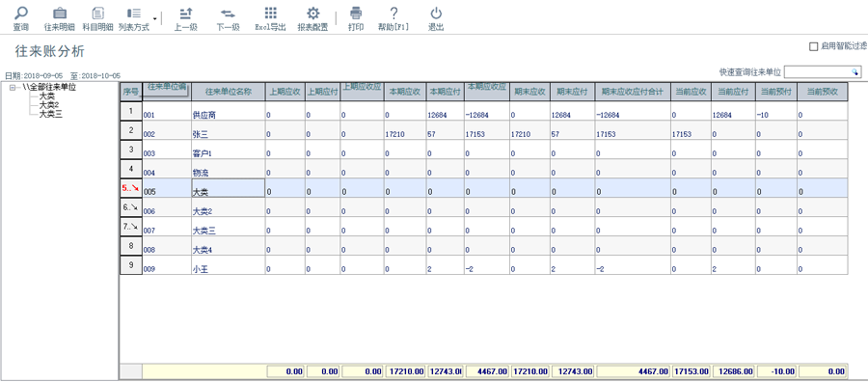Click the 期末应收应付合计 column header
This screenshot has width=868, height=382.
tap(632, 92)
